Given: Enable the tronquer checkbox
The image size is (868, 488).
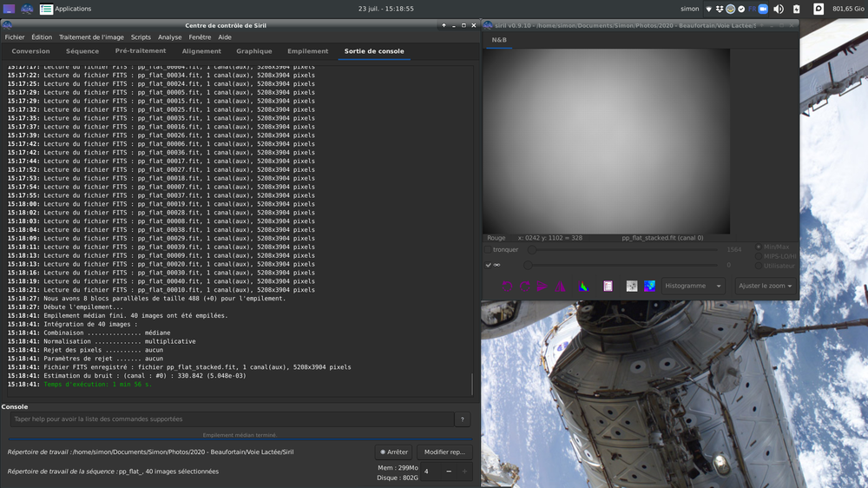Looking at the screenshot, I should [490, 249].
